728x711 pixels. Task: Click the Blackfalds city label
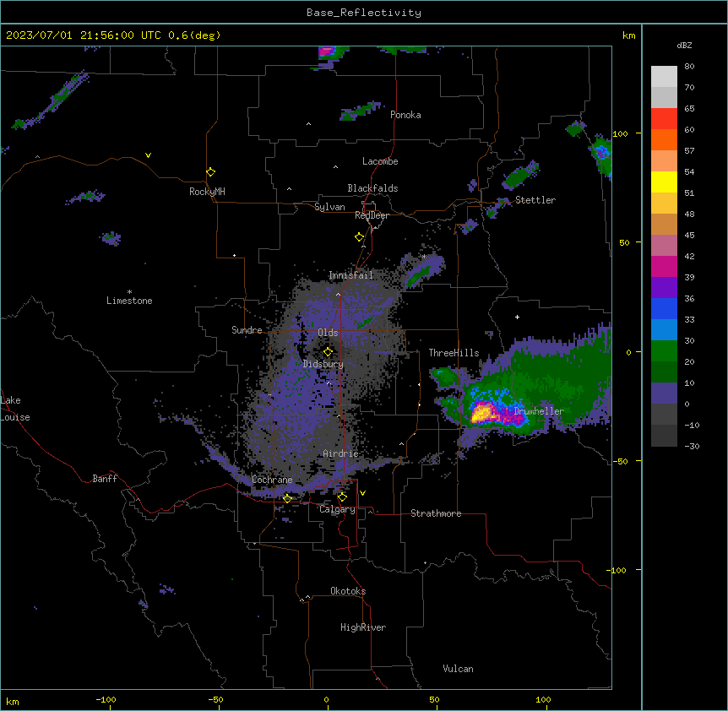[x=372, y=188]
